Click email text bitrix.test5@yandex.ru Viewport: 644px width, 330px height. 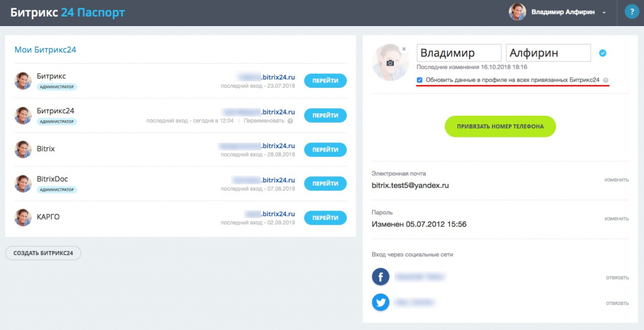coord(410,186)
